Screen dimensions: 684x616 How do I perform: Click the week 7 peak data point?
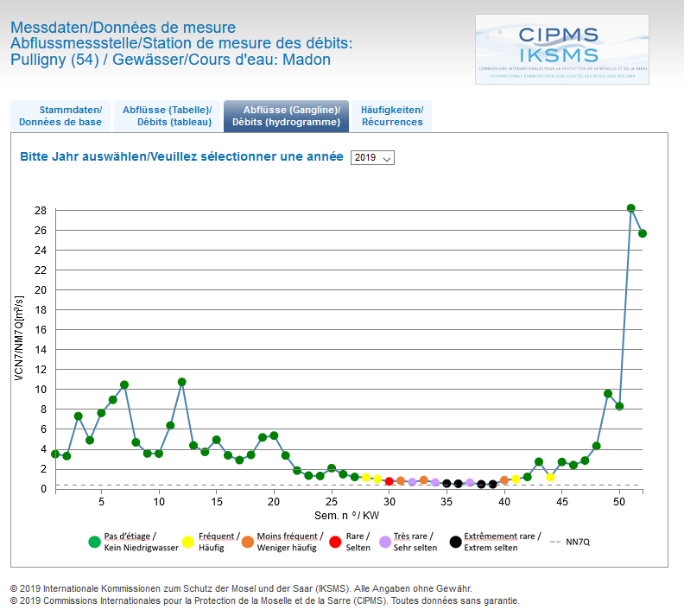coord(124,384)
